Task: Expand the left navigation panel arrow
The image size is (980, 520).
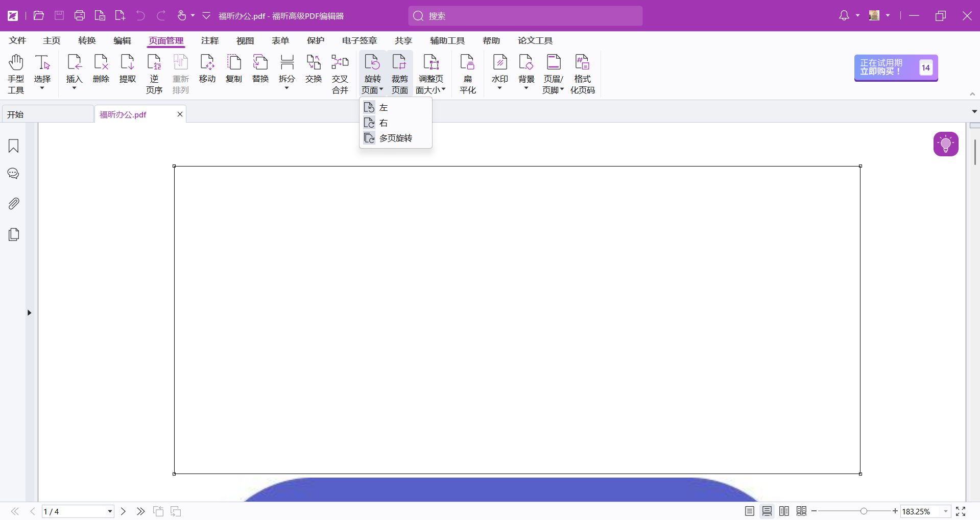Action: (x=29, y=313)
